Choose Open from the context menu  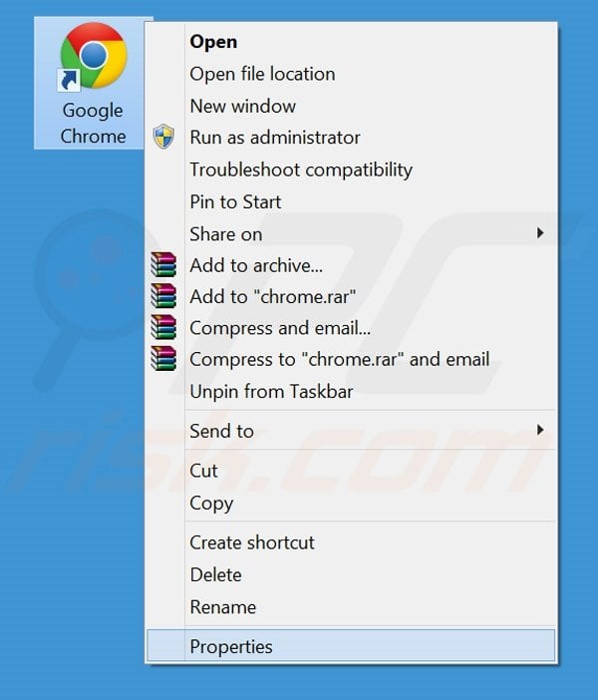click(213, 42)
